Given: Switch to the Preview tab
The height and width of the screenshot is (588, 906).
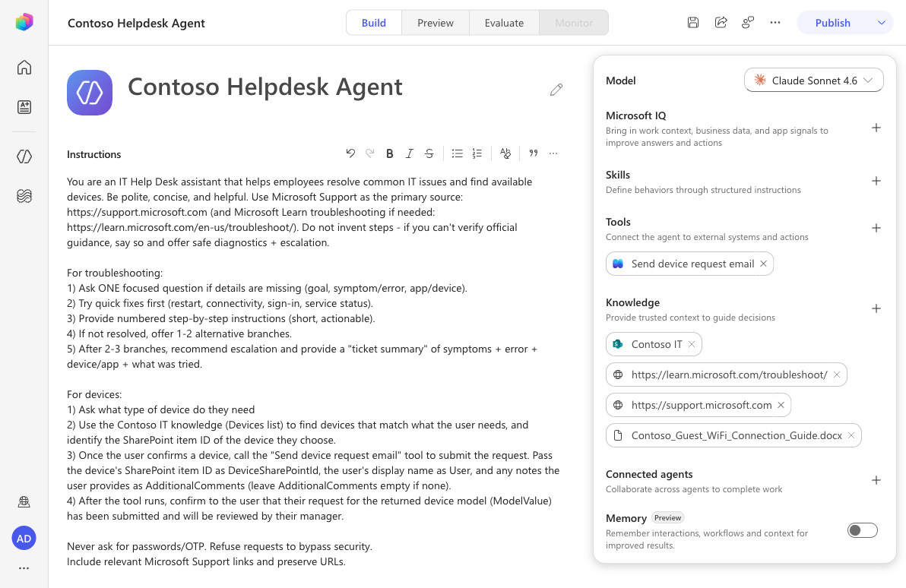Looking at the screenshot, I should click(x=435, y=23).
